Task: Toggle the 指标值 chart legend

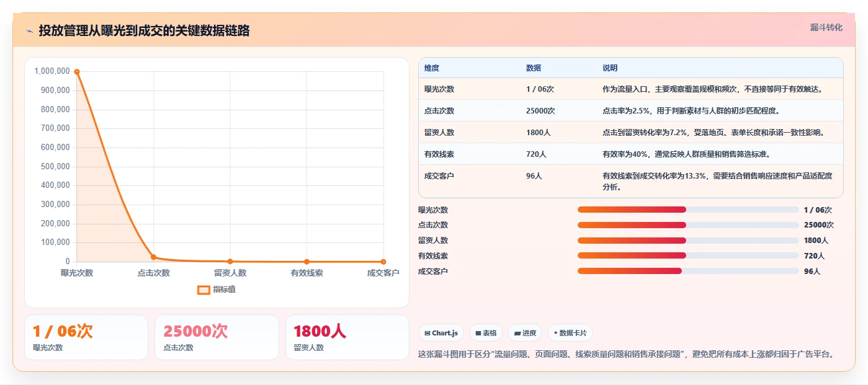Action: click(x=217, y=290)
